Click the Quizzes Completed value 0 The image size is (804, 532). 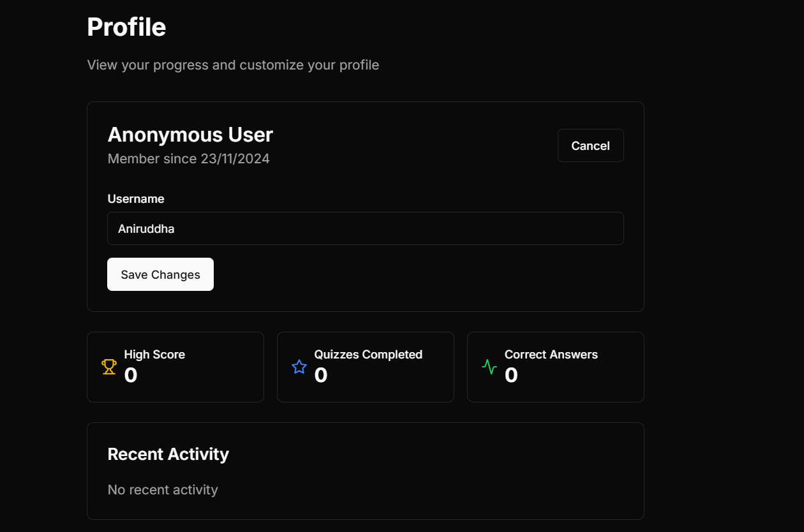[x=321, y=375]
